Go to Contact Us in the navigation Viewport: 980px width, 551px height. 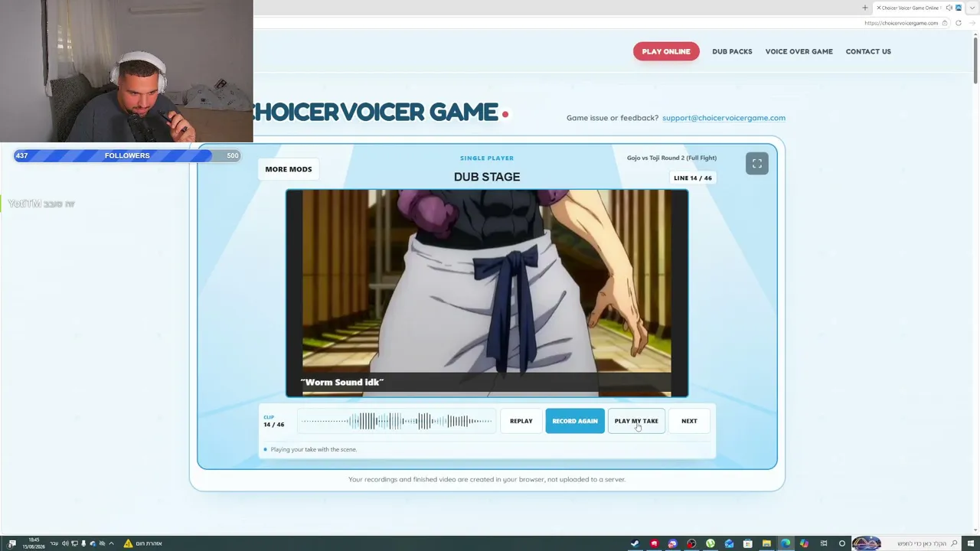click(868, 51)
